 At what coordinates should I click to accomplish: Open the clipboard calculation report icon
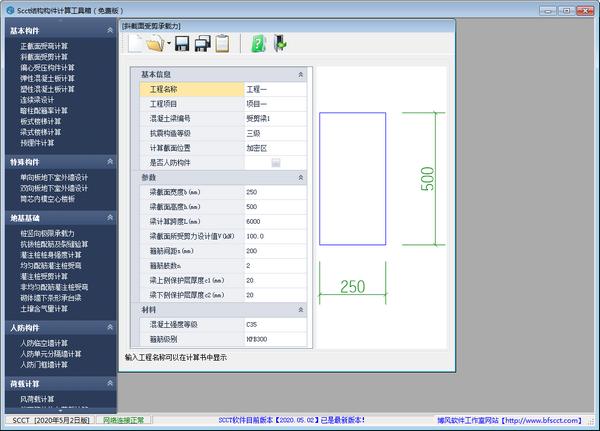(222, 43)
